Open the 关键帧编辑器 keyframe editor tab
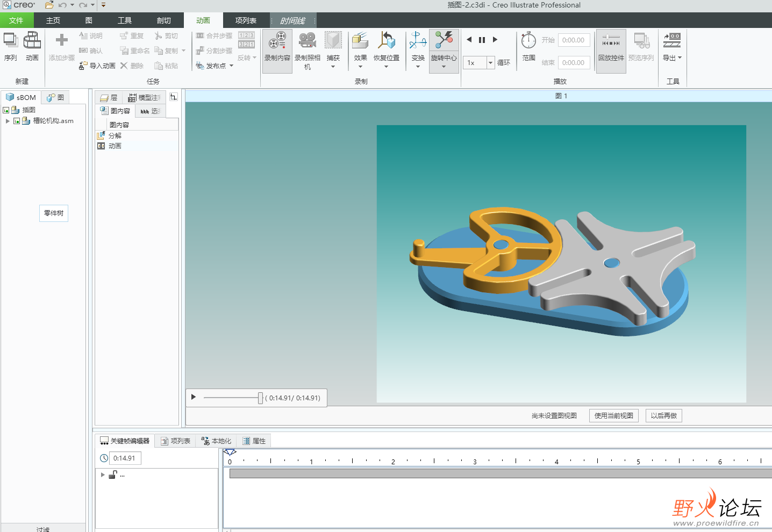Image resolution: width=772 pixels, height=532 pixels. click(125, 441)
